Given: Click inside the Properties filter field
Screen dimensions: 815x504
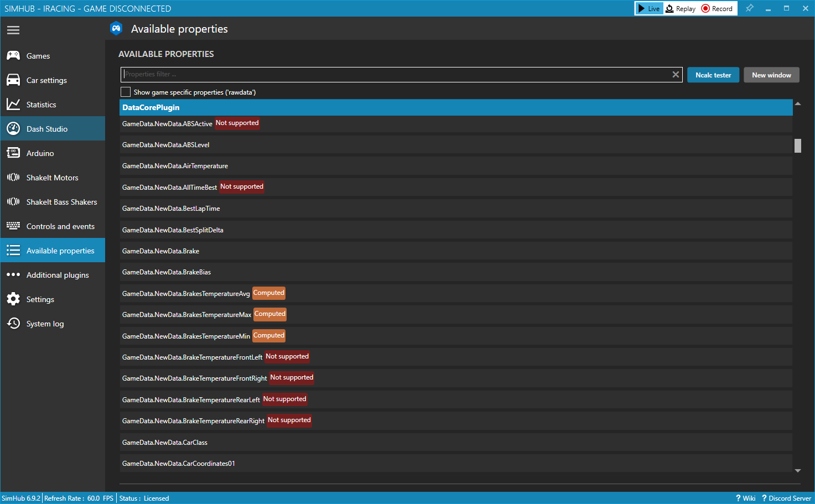Looking at the screenshot, I should pyautogui.click(x=387, y=74).
